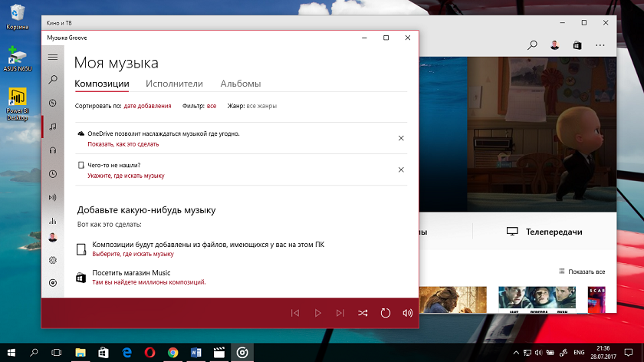Click the Store bag icon next to 'Посетить магазин Music'
The image size is (644, 362).
[81, 278]
